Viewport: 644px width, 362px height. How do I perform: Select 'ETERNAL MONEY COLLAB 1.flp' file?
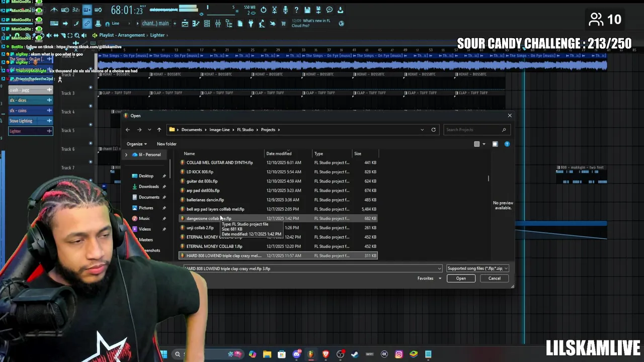[278, 246]
